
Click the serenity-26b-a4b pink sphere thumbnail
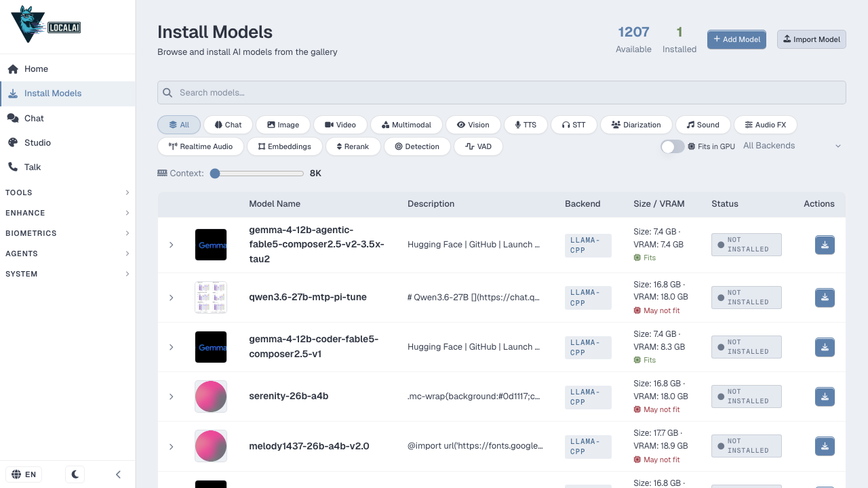pos(211,396)
